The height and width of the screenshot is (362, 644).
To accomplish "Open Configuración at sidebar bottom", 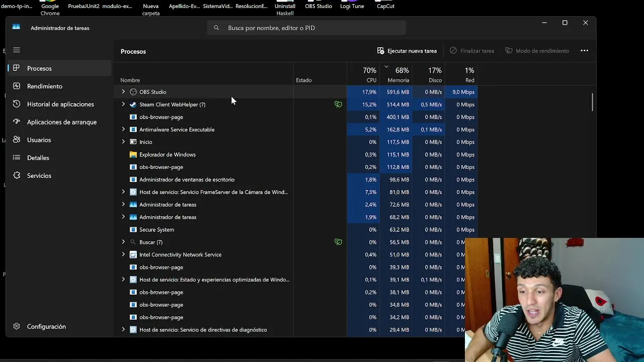I will click(x=59, y=326).
